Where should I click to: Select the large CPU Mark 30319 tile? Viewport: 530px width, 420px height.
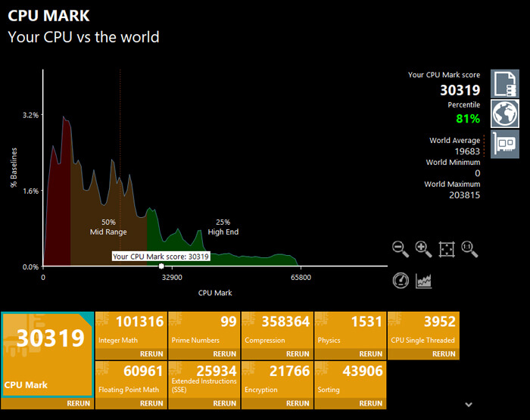(x=48, y=354)
